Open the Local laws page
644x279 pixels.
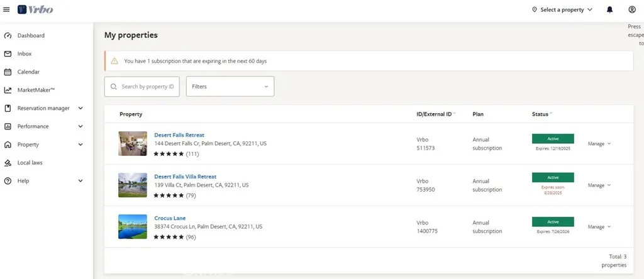[30, 163]
